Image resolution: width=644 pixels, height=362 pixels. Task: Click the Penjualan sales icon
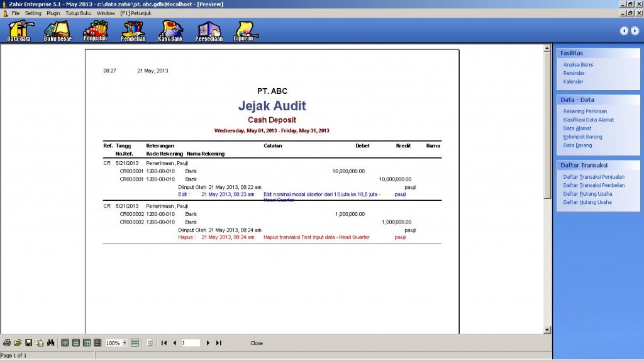tap(96, 30)
